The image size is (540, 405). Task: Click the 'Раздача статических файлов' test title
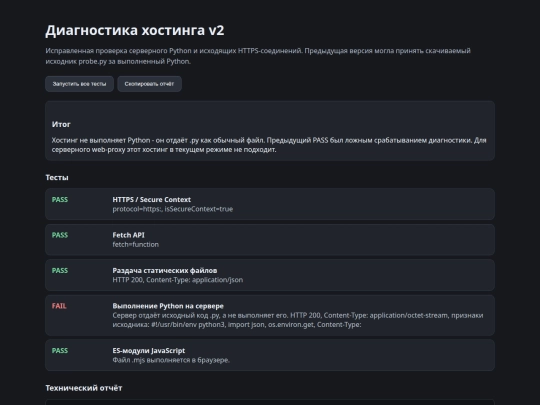165,271
